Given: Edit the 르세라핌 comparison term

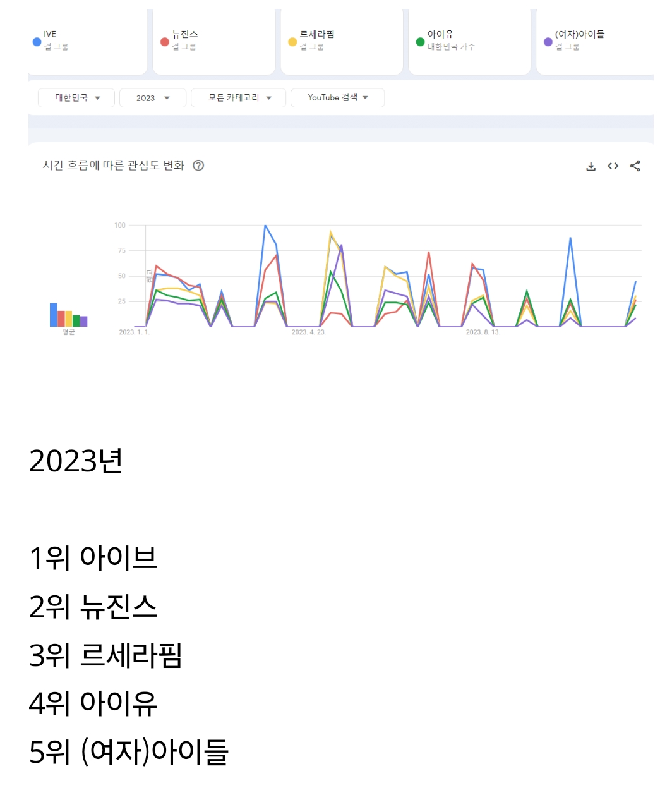Looking at the screenshot, I should [342, 42].
